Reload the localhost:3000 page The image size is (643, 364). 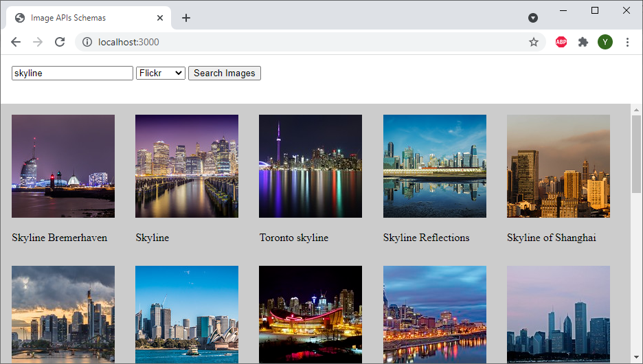point(60,42)
